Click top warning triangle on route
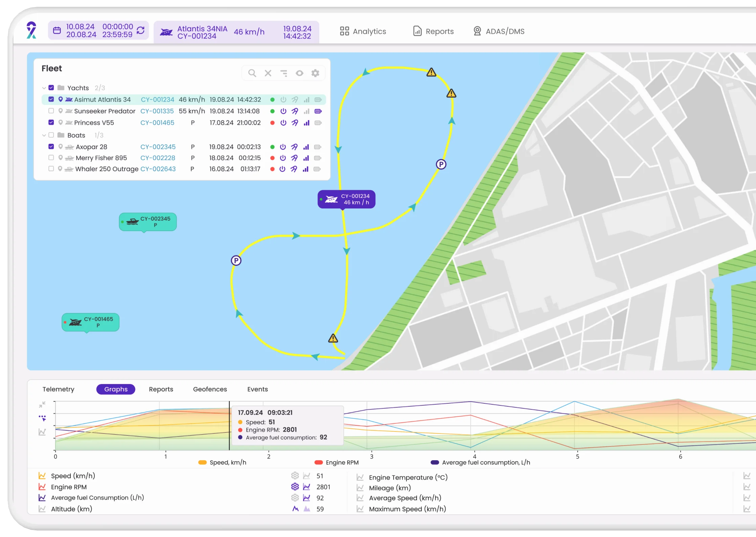The image size is (756, 537). point(431,72)
